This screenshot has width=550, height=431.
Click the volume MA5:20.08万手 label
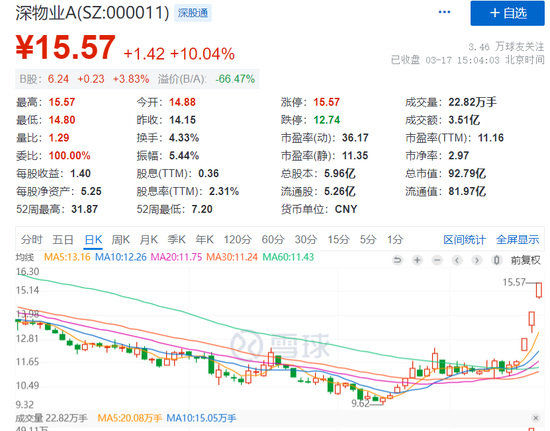point(129,418)
